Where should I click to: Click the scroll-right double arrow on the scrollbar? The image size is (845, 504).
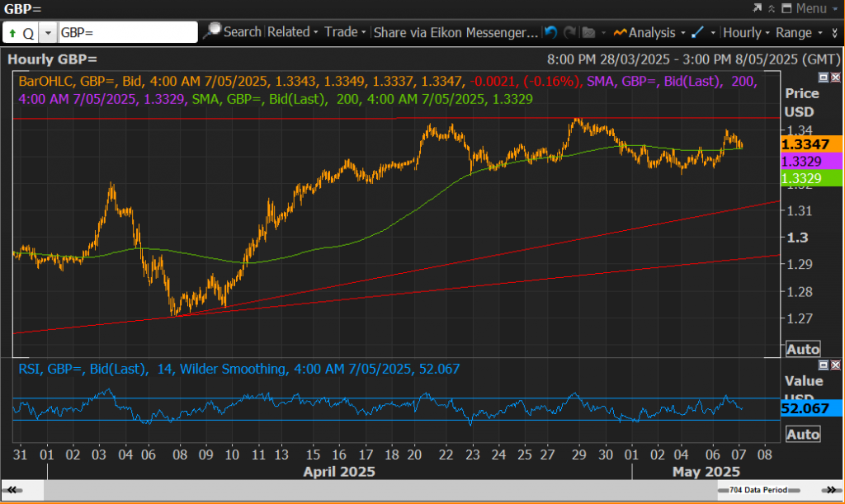point(831,490)
